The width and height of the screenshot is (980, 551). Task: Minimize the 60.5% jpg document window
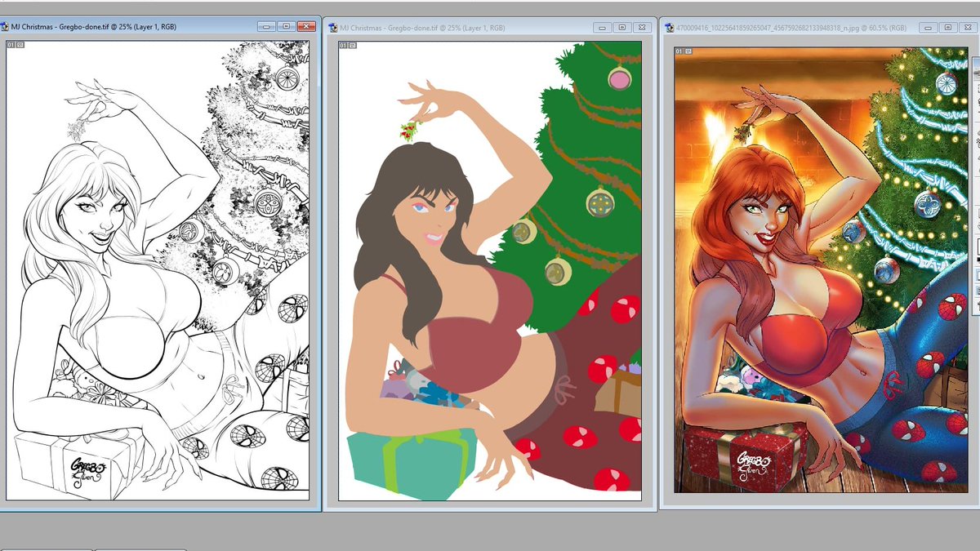point(929,27)
